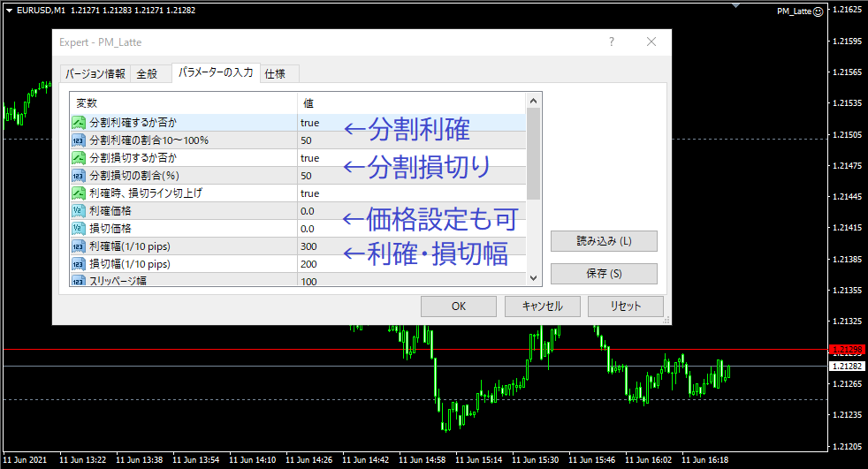Click the 値 column header

(x=411, y=103)
